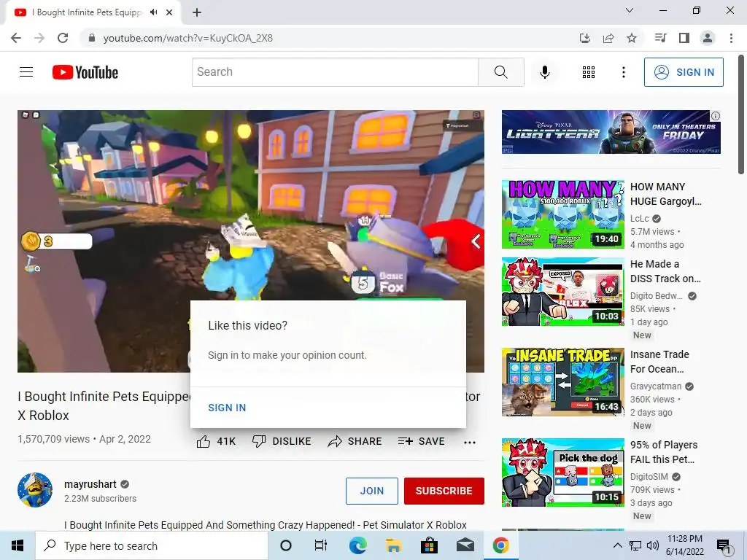Image resolution: width=747 pixels, height=560 pixels.
Task: Open Microsoft Store from the taskbar
Action: tap(429, 545)
